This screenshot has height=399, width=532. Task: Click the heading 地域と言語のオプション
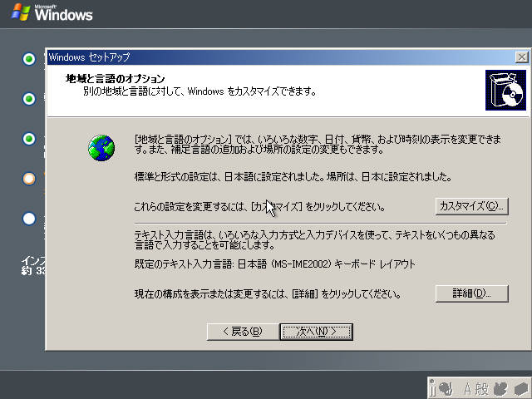(x=115, y=79)
